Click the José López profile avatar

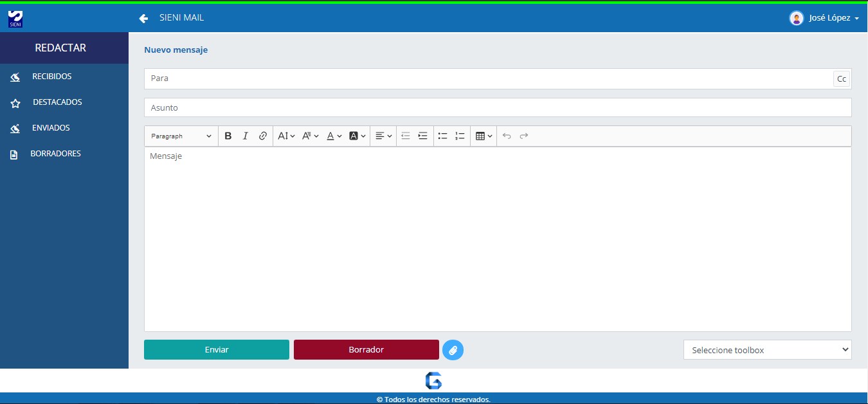[796, 18]
